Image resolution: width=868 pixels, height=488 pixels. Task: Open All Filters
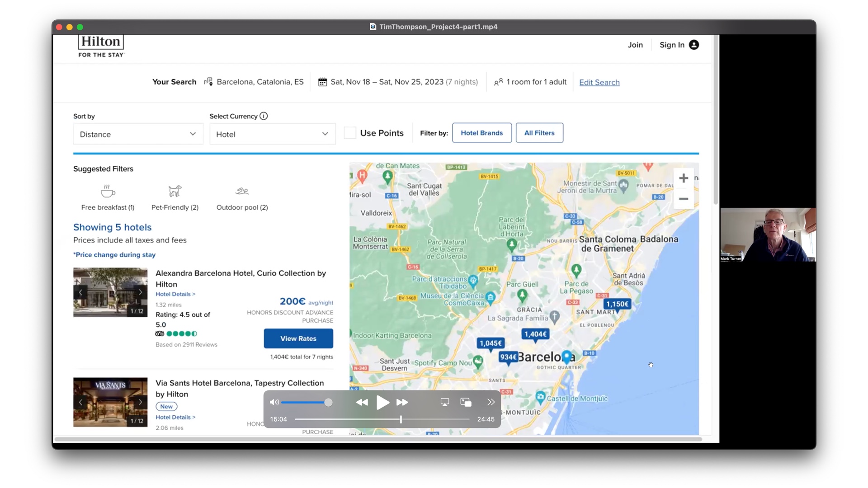[x=539, y=133]
